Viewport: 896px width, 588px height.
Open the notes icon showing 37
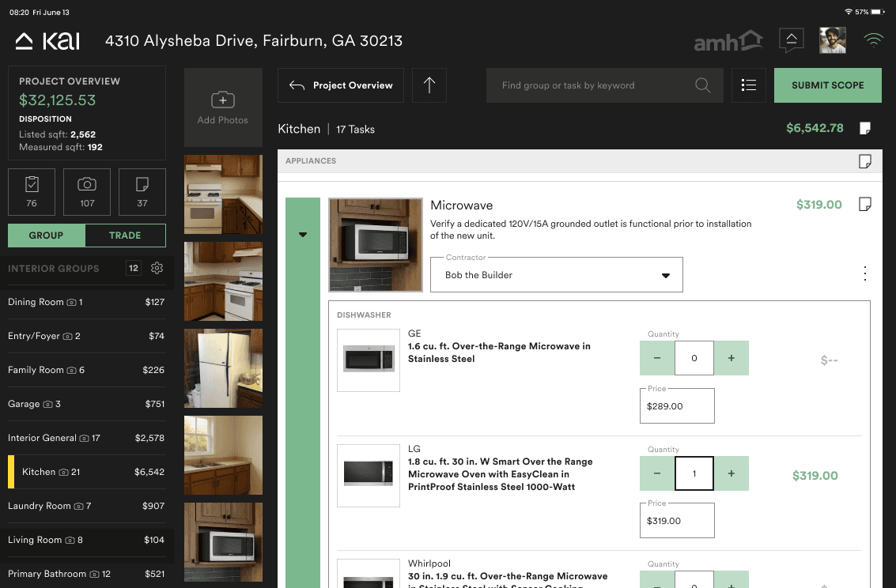142,192
